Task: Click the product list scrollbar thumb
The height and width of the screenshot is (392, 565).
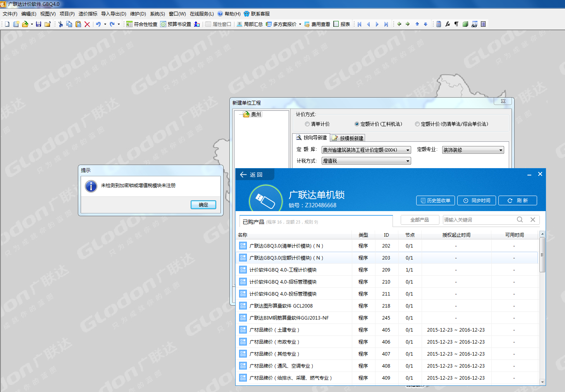Action: pos(543,254)
